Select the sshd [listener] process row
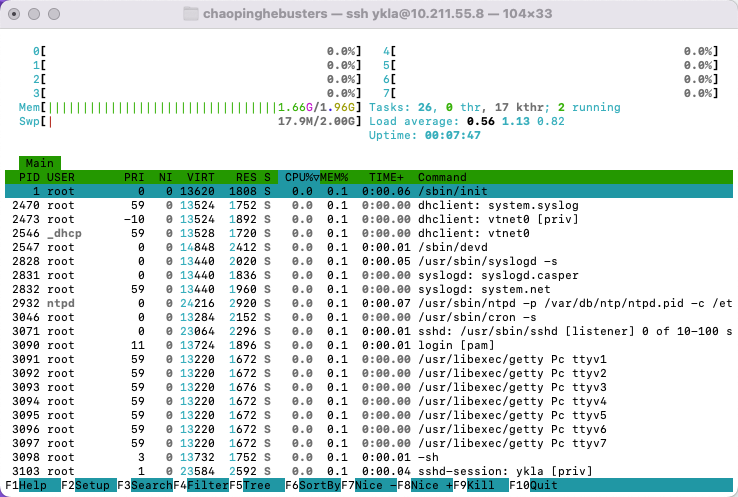 (369, 331)
